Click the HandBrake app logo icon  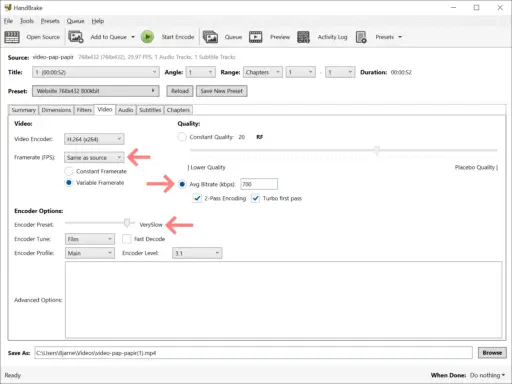8,7
